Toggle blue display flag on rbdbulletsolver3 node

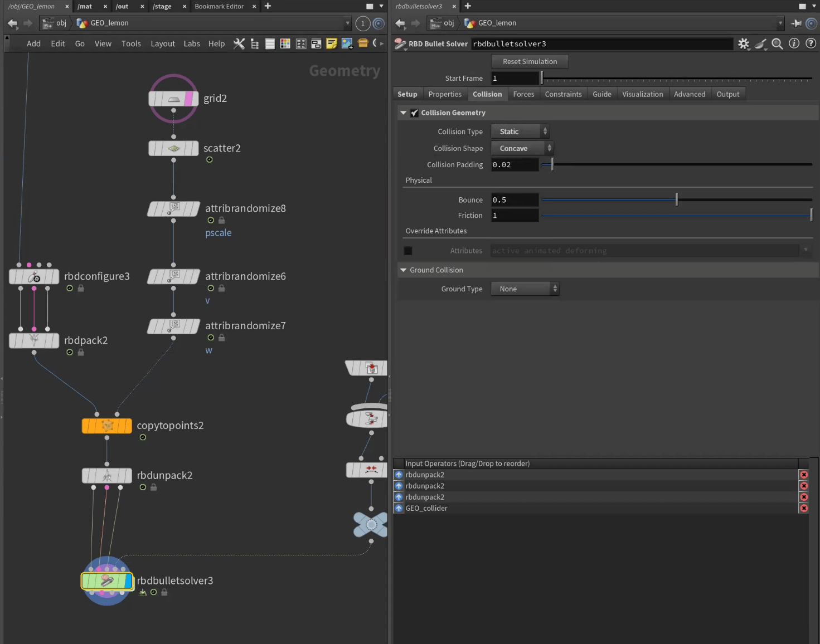click(x=129, y=581)
